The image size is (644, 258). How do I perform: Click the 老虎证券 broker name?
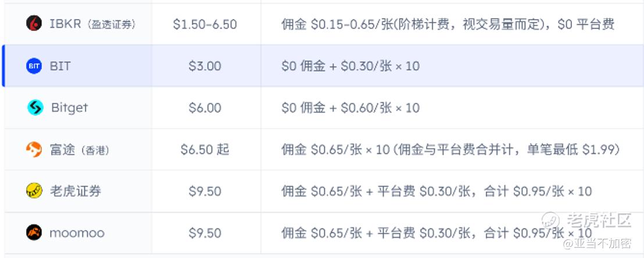76,191
